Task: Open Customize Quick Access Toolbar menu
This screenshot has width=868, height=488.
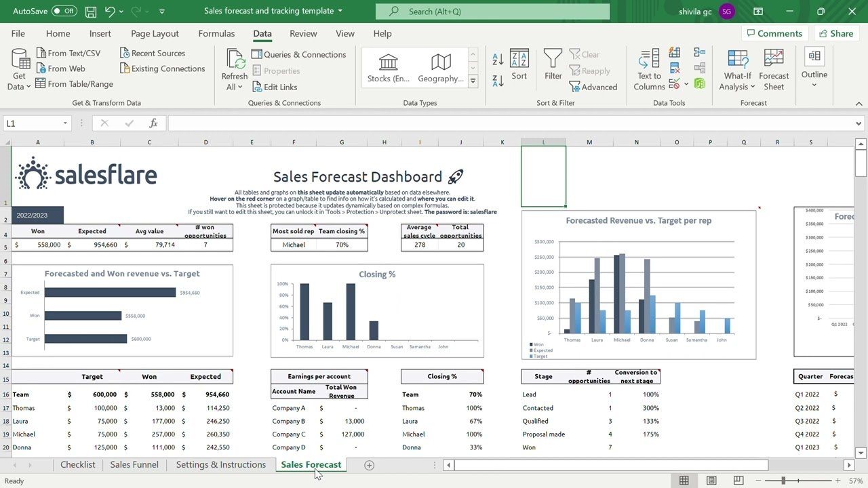Action: click(x=161, y=11)
